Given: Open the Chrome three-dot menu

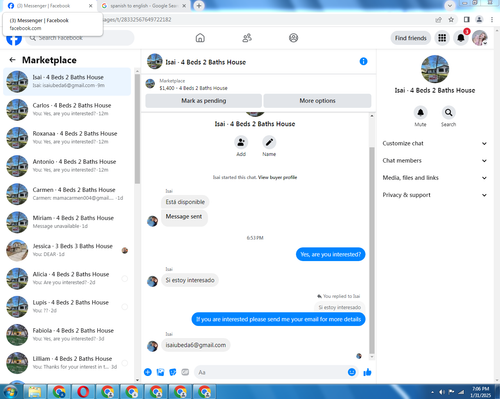Looking at the screenshot, I should tap(492, 20).
